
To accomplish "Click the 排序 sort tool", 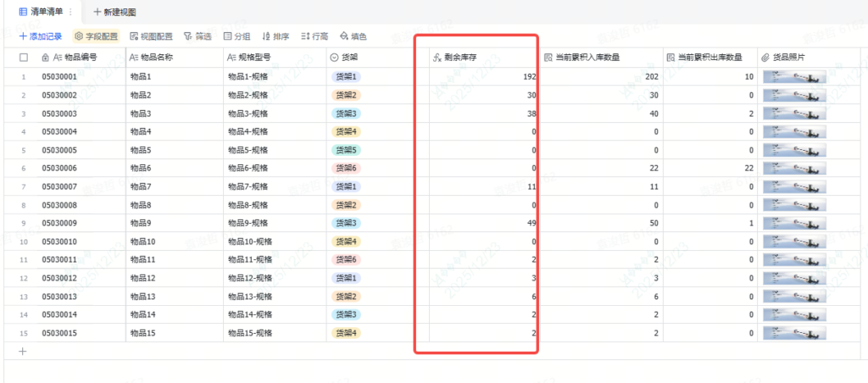I will [275, 36].
